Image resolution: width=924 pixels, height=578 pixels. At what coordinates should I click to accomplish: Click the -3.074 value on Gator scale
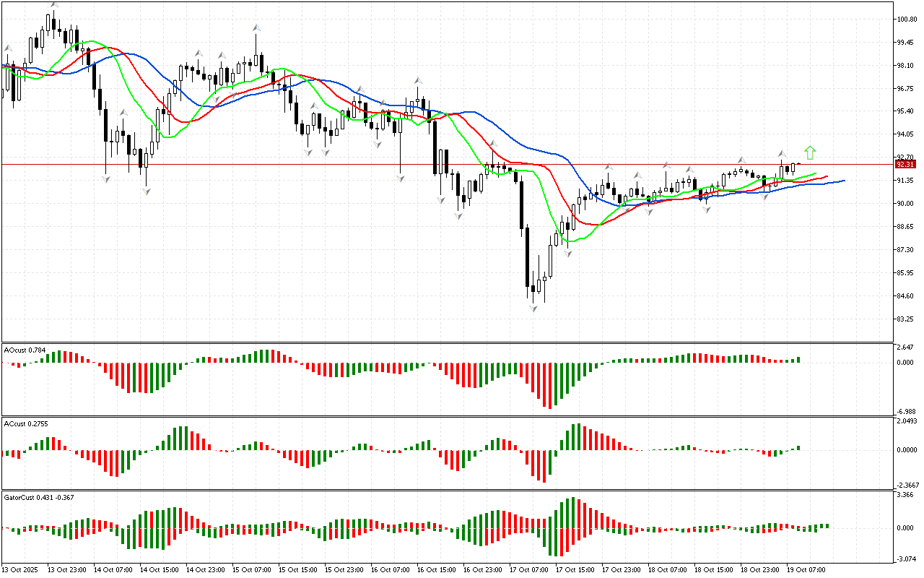point(905,558)
